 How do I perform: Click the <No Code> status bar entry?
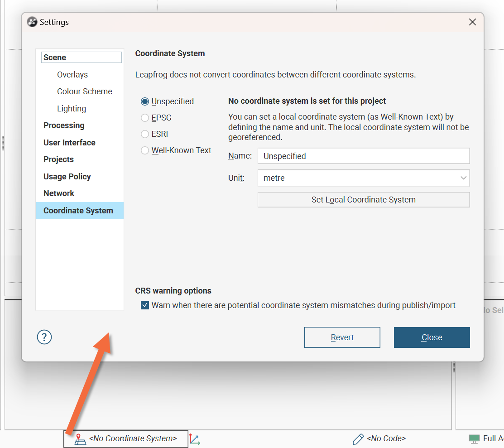[x=386, y=438]
